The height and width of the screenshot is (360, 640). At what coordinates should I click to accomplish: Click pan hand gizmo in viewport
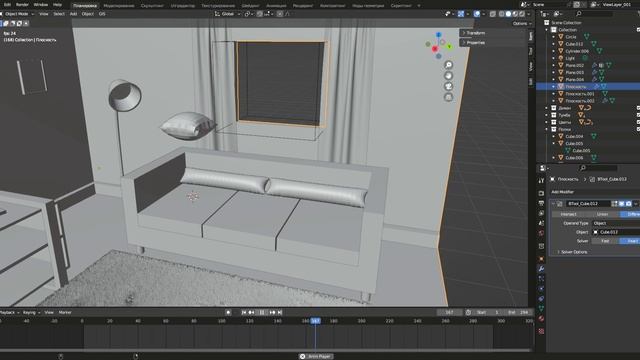pos(448,76)
